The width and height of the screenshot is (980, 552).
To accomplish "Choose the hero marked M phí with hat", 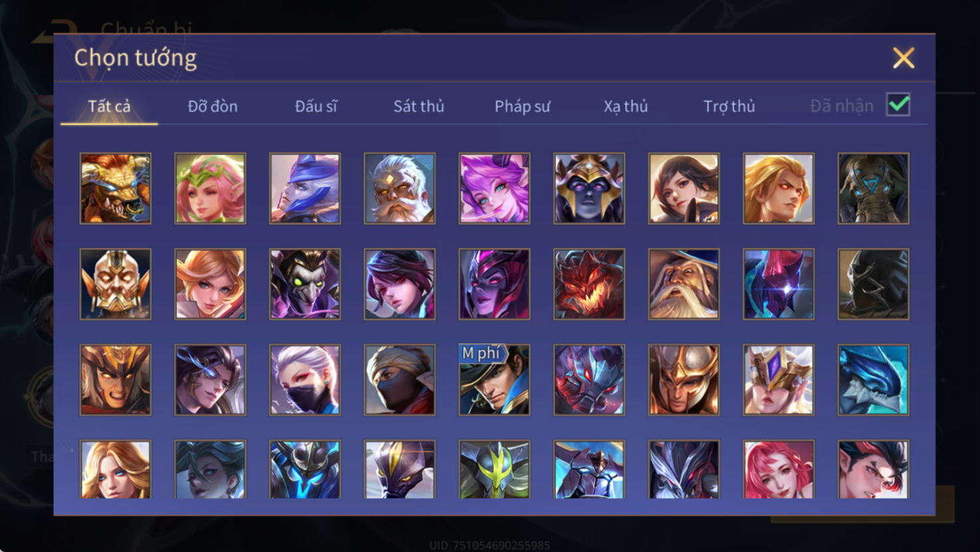I will (x=494, y=380).
